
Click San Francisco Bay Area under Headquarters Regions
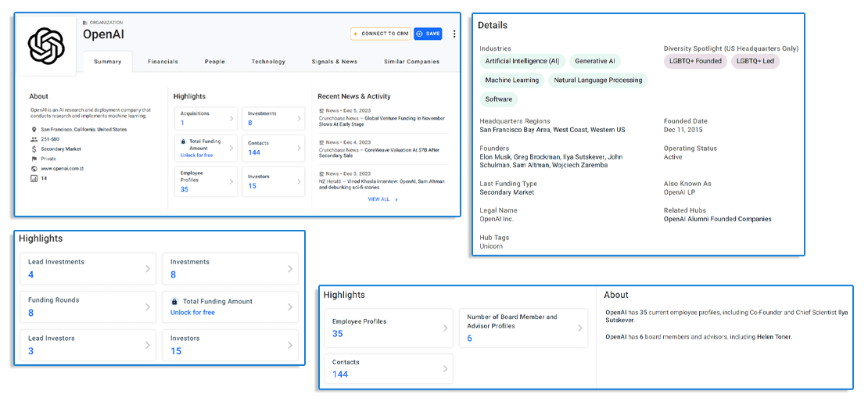(x=513, y=130)
